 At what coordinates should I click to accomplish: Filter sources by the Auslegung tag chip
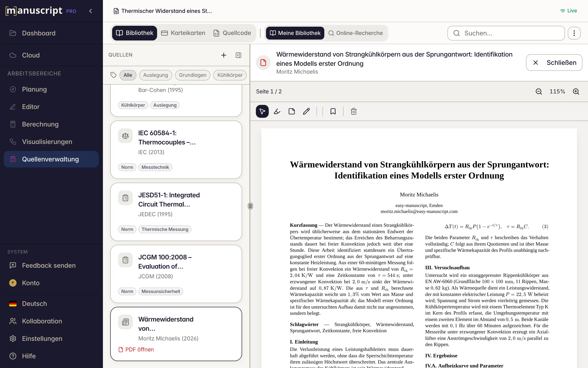pyautogui.click(x=155, y=75)
